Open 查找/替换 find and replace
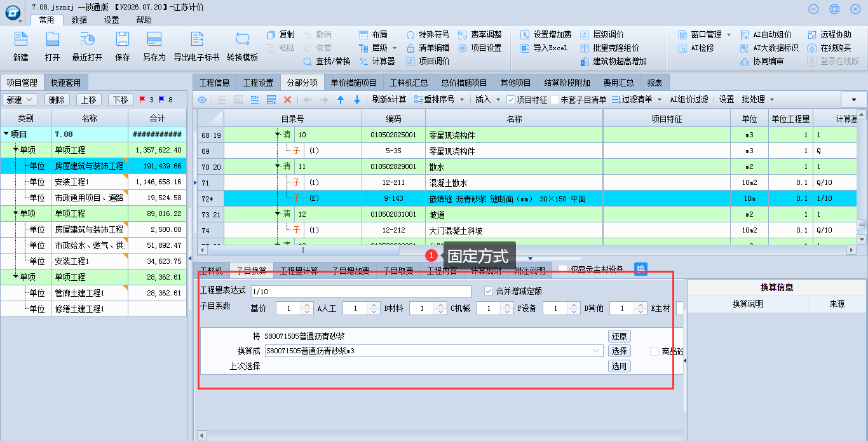Screen dimensions: 868x441 click(x=327, y=62)
